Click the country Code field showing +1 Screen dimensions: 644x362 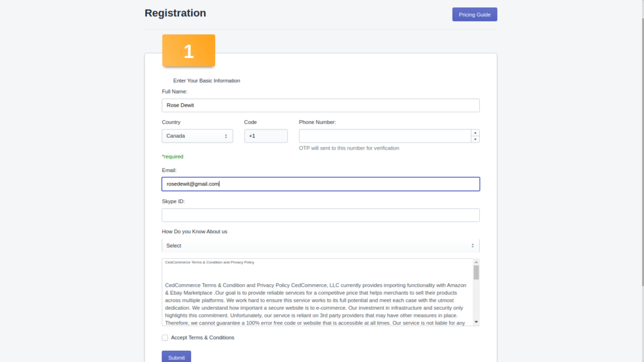[266, 136]
